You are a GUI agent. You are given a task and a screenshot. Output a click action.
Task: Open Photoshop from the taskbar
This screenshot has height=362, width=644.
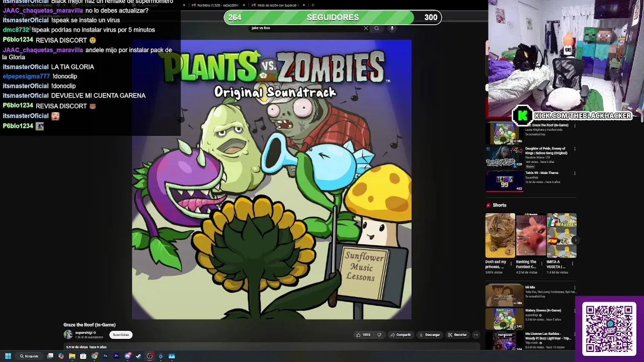click(105, 356)
